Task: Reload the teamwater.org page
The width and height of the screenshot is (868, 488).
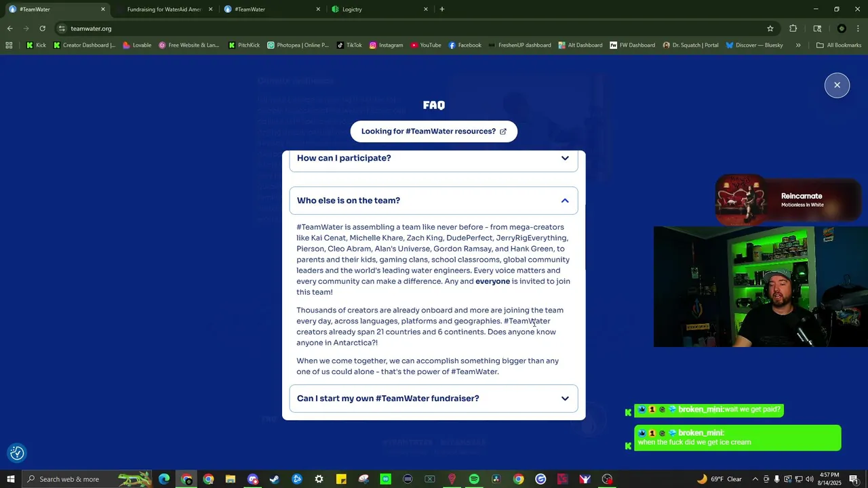Action: (42, 28)
